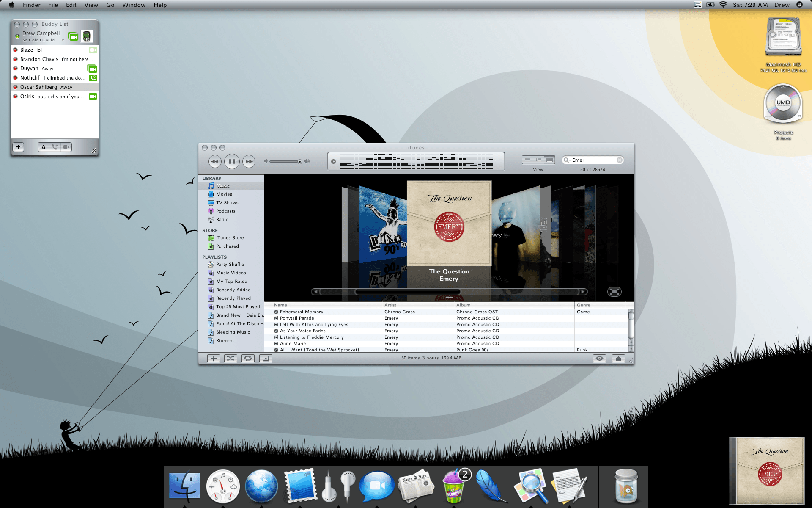
Task: Clear the Emer search text
Action: 620,160
